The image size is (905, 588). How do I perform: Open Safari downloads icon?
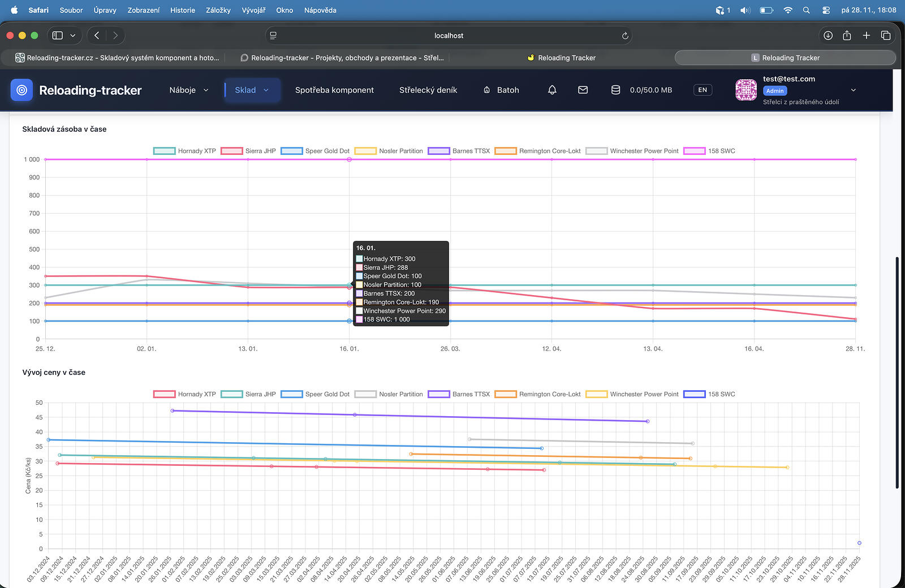[x=828, y=36]
